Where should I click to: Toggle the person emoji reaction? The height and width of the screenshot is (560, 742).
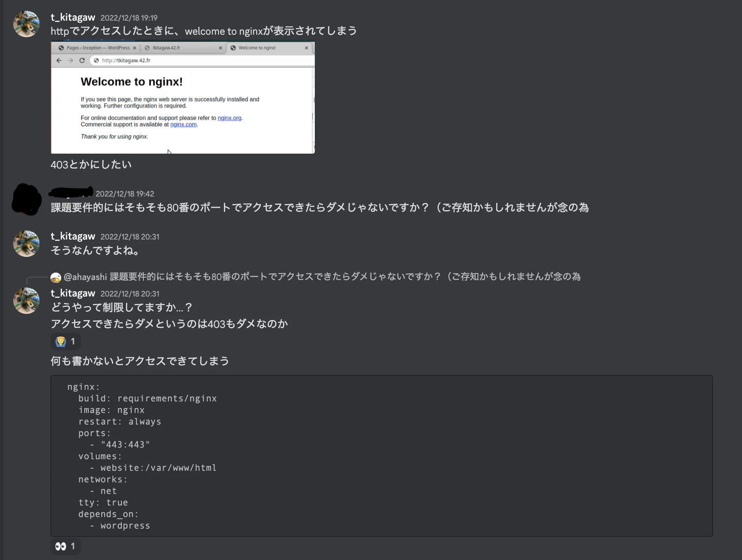click(x=66, y=342)
